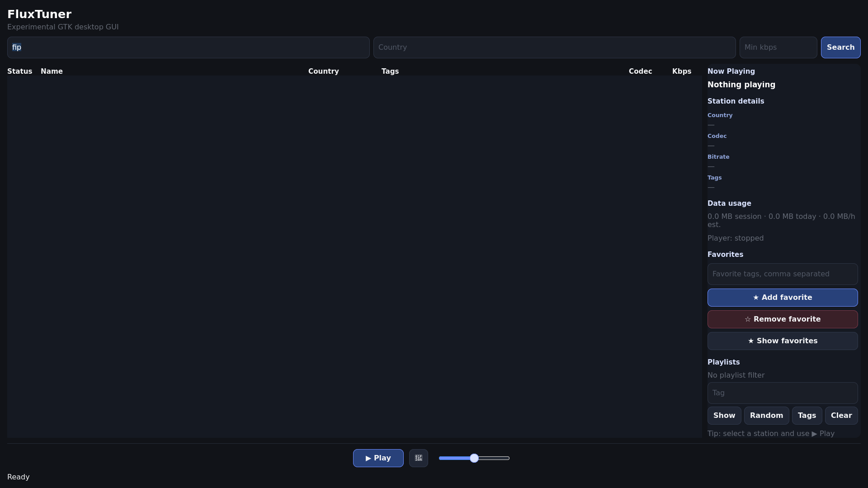Sort by the Codec column header
This screenshot has height=488, width=868.
pos(640,71)
